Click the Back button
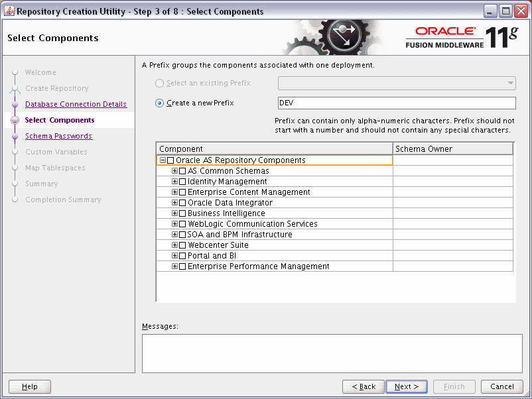The image size is (532, 399). click(363, 386)
